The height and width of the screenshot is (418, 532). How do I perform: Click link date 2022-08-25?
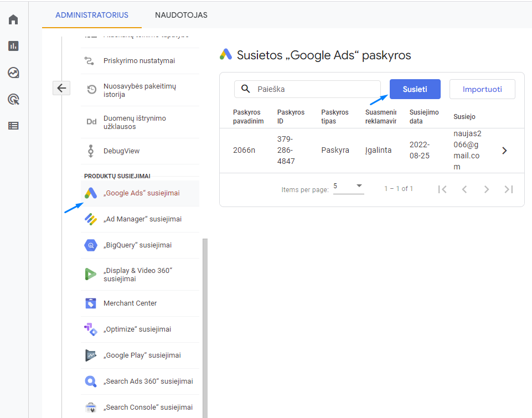click(420, 150)
